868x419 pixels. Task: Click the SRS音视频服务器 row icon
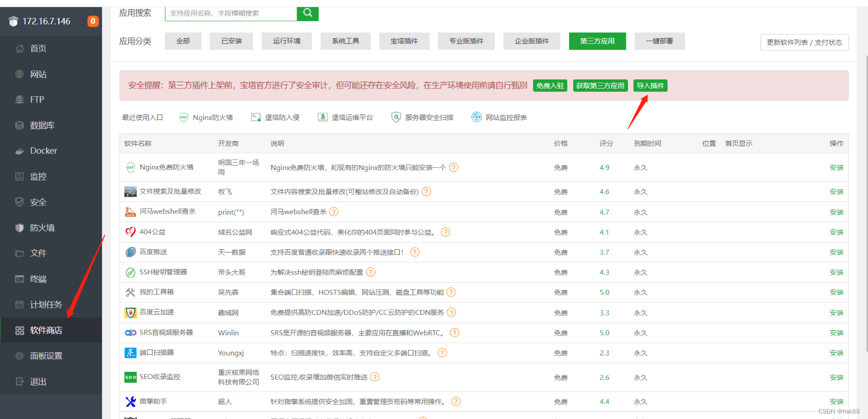coord(130,332)
